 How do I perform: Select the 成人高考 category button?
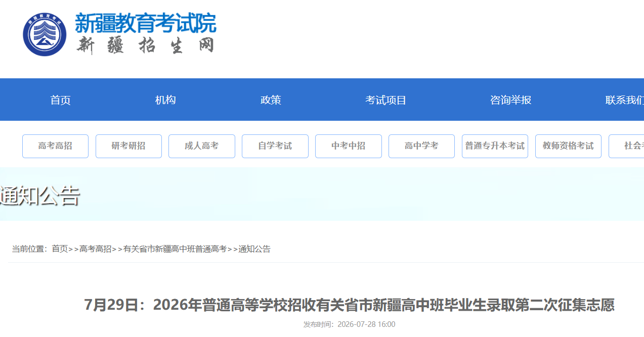point(202,146)
